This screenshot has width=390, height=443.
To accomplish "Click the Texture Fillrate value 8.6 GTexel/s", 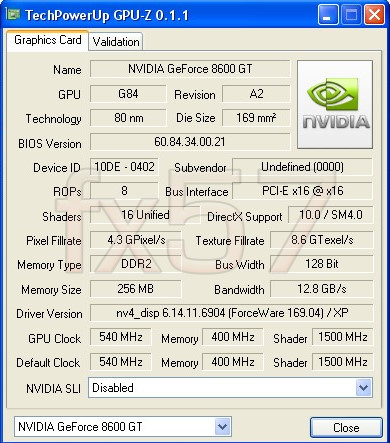I will click(x=322, y=240).
